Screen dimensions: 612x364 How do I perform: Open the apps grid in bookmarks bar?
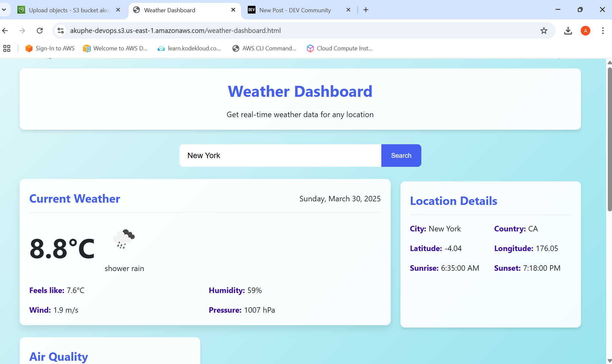[7, 48]
